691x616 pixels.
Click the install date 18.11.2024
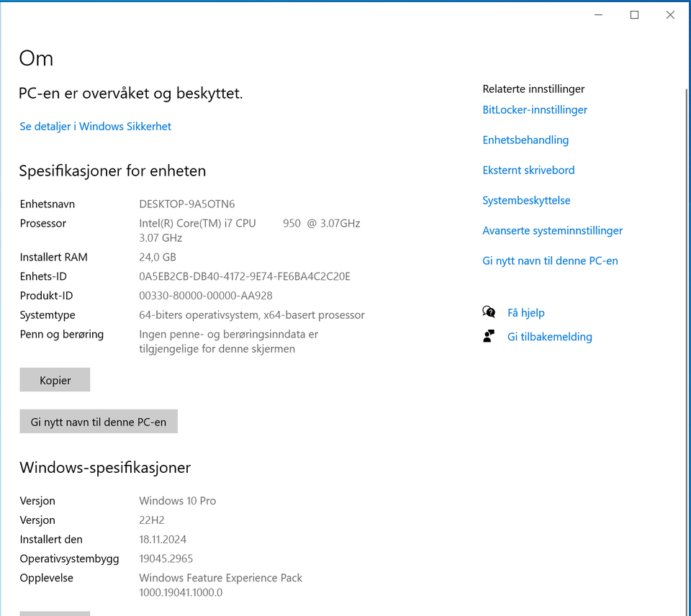[x=163, y=539]
